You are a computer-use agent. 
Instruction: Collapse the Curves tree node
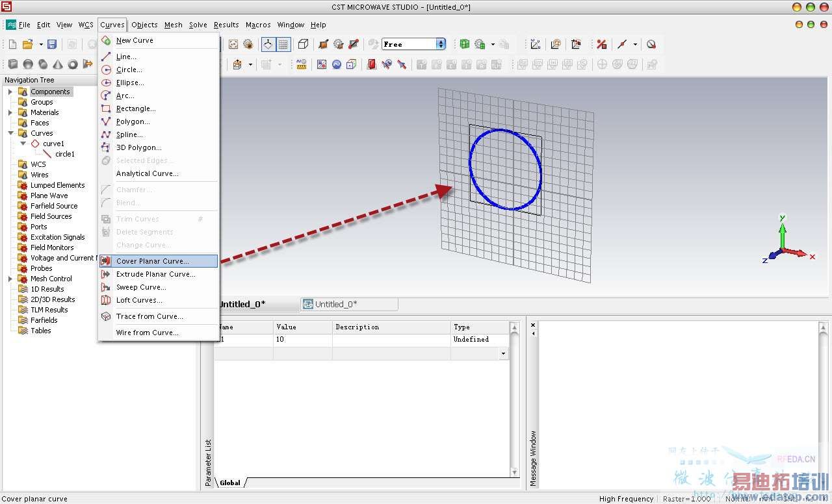(x=10, y=133)
